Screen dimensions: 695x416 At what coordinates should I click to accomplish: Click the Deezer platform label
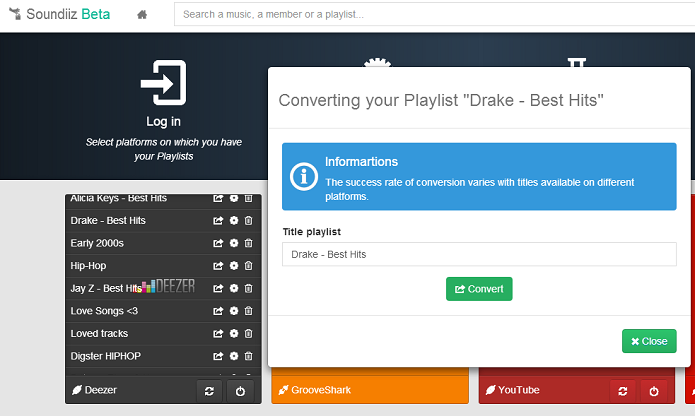pyautogui.click(x=94, y=390)
